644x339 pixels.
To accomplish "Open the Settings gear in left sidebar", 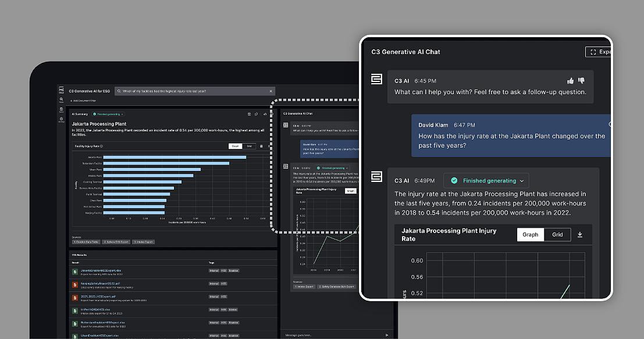I will [x=62, y=120].
